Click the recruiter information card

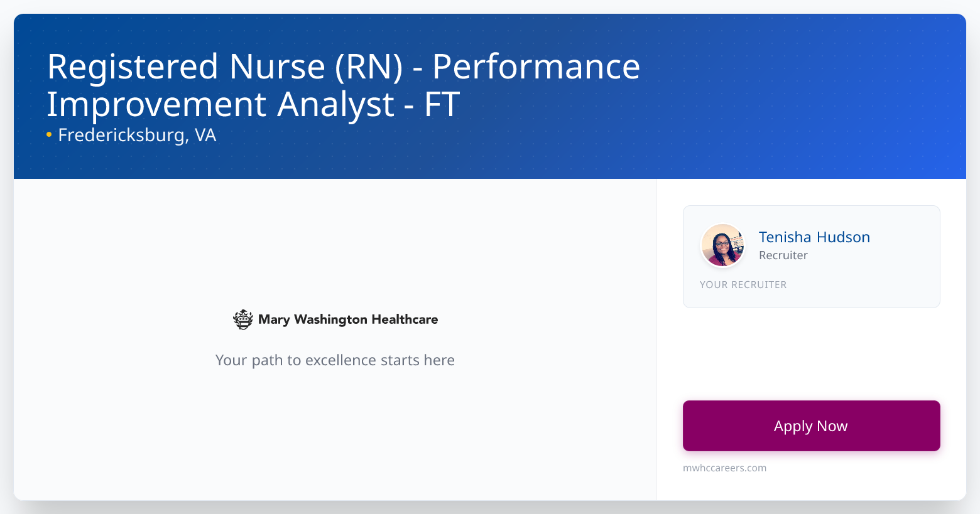tap(811, 257)
